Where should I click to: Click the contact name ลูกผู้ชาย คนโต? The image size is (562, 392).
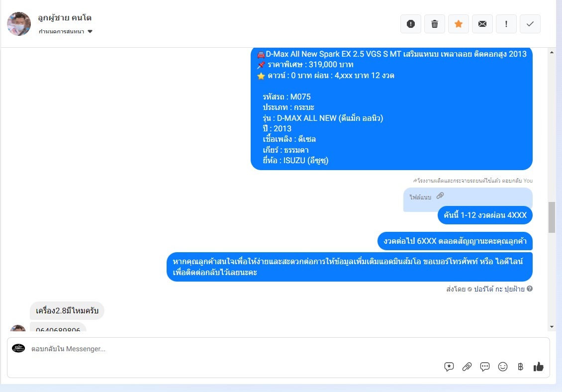click(65, 17)
